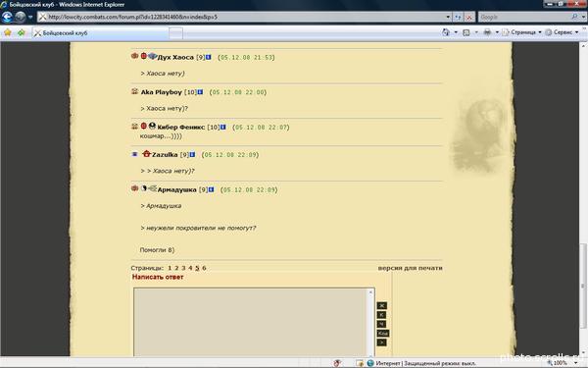Click the Print icon in command bar
This screenshot has width=588, height=368.
point(487,32)
